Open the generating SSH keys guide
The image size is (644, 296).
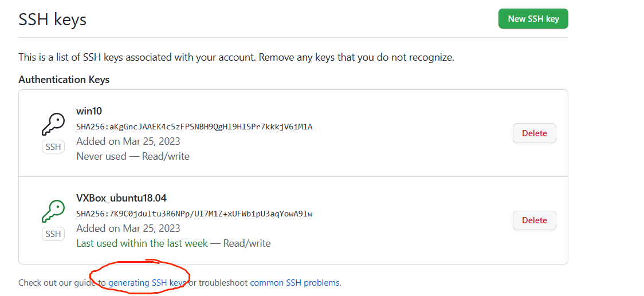[147, 282]
